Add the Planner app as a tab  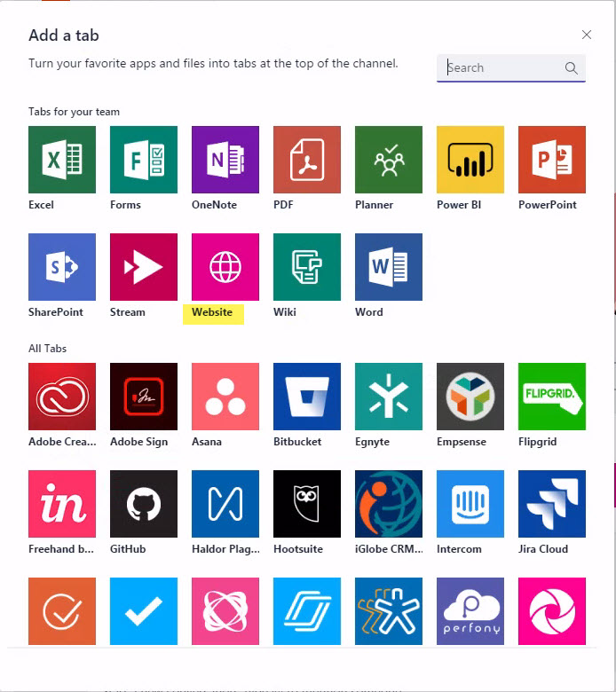coord(389,160)
